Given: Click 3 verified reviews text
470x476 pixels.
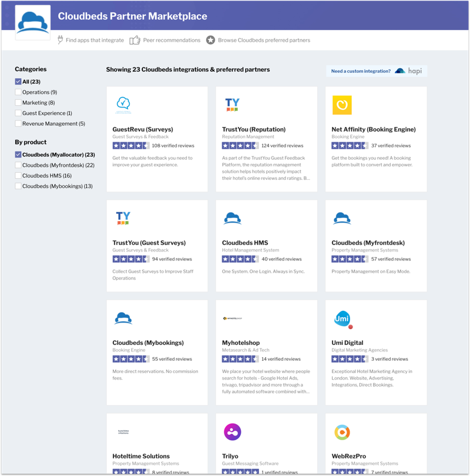Looking at the screenshot, I should click(x=390, y=359).
